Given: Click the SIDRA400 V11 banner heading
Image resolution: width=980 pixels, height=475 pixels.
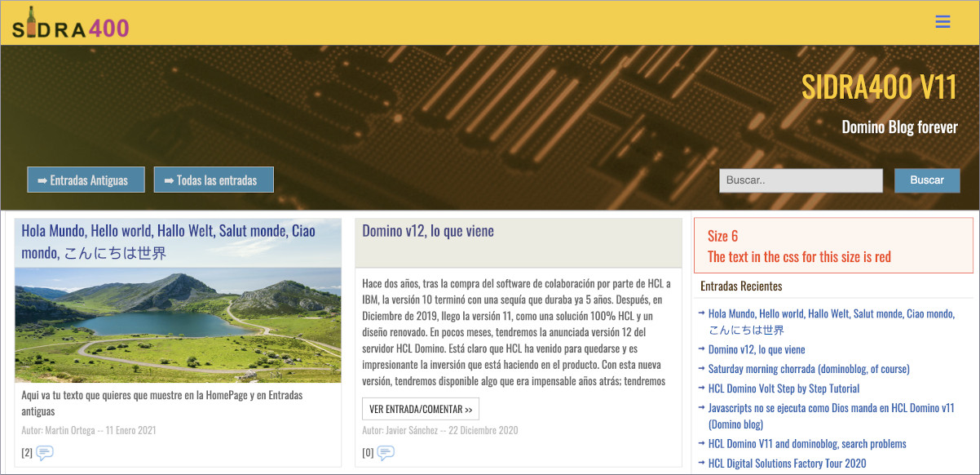Looking at the screenshot, I should [x=879, y=87].
